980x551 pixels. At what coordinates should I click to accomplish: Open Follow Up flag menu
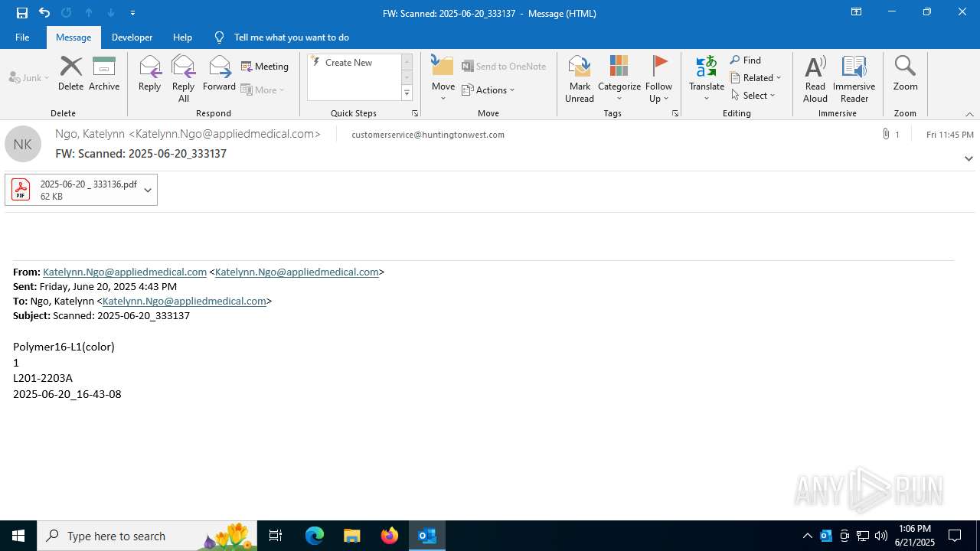[x=658, y=78]
